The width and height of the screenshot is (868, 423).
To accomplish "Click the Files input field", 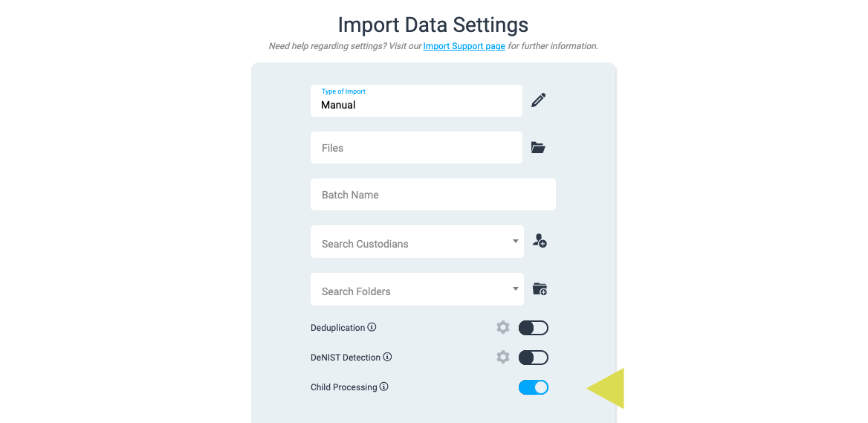I will tap(416, 148).
